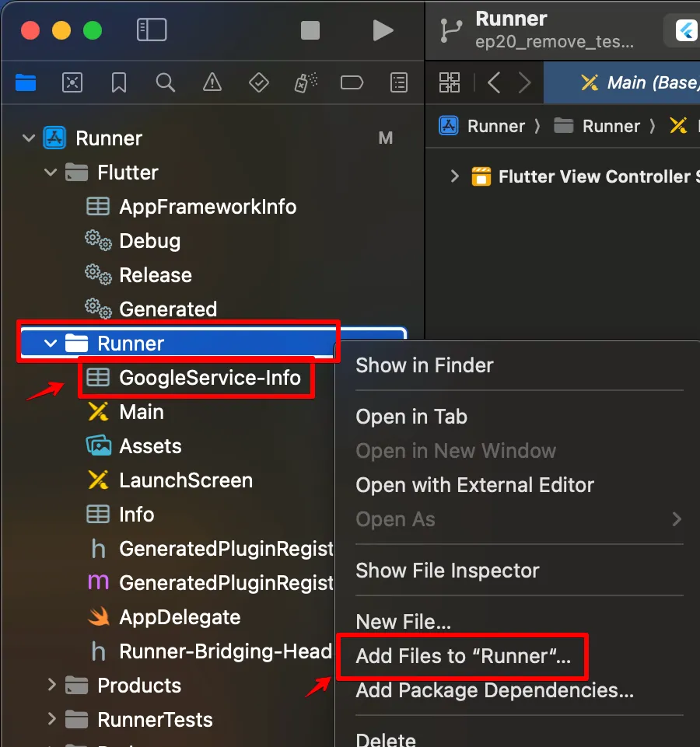The width and height of the screenshot is (700, 747).
Task: Open the Issue navigator
Action: tap(212, 83)
